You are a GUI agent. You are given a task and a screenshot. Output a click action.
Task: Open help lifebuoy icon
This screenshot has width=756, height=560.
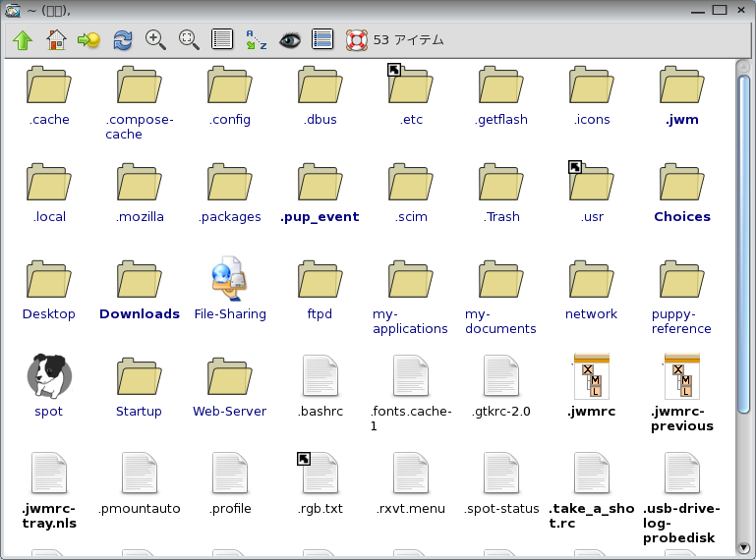pyautogui.click(x=356, y=40)
